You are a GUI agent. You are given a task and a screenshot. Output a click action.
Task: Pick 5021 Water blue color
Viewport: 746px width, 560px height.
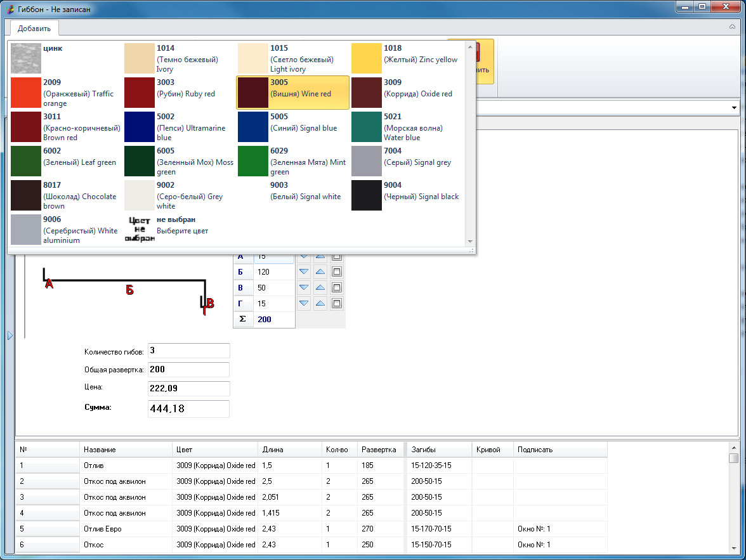[x=406, y=127]
